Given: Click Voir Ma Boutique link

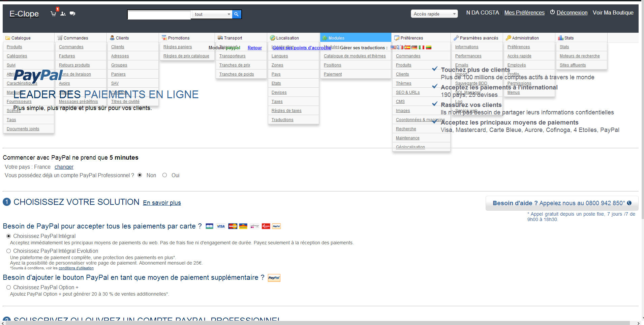Looking at the screenshot, I should [613, 12].
